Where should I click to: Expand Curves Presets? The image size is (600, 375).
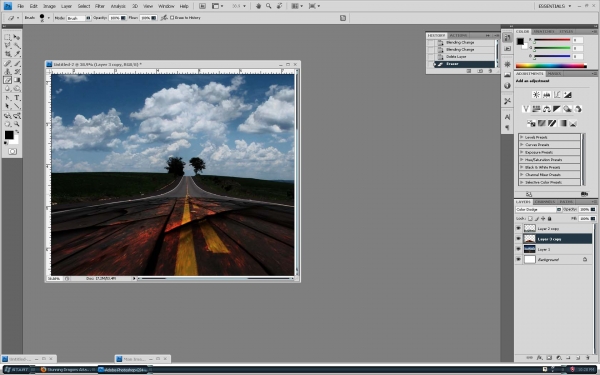click(x=522, y=145)
